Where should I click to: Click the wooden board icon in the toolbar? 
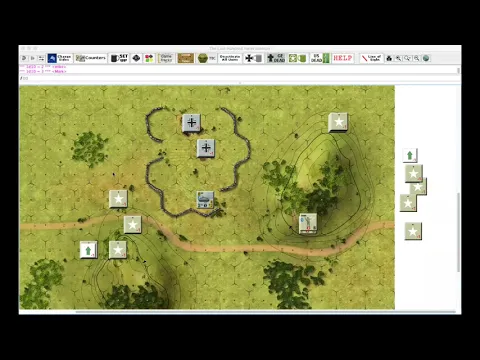coord(186,58)
